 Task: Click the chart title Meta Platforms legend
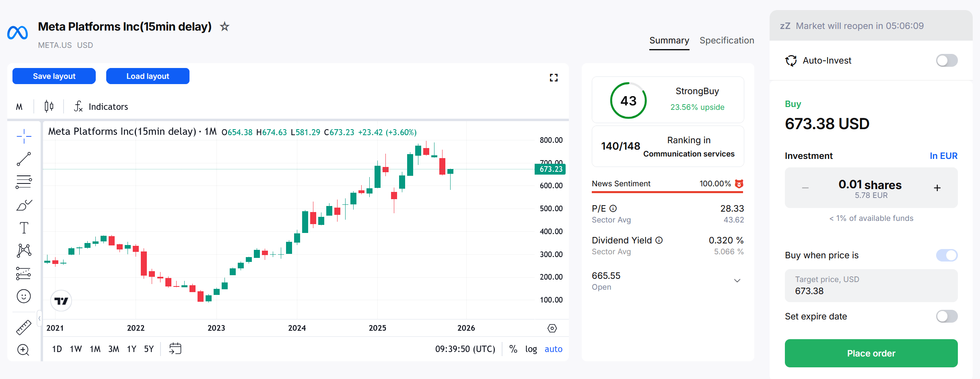pyautogui.click(x=132, y=132)
